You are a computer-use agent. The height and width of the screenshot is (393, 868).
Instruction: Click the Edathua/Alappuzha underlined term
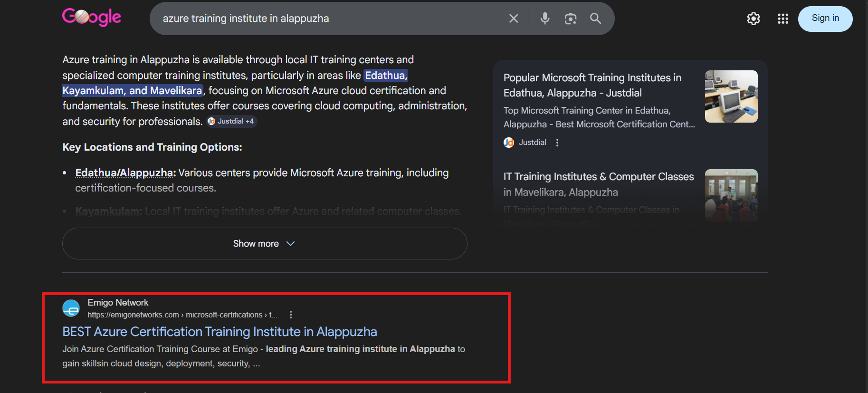pyautogui.click(x=124, y=173)
